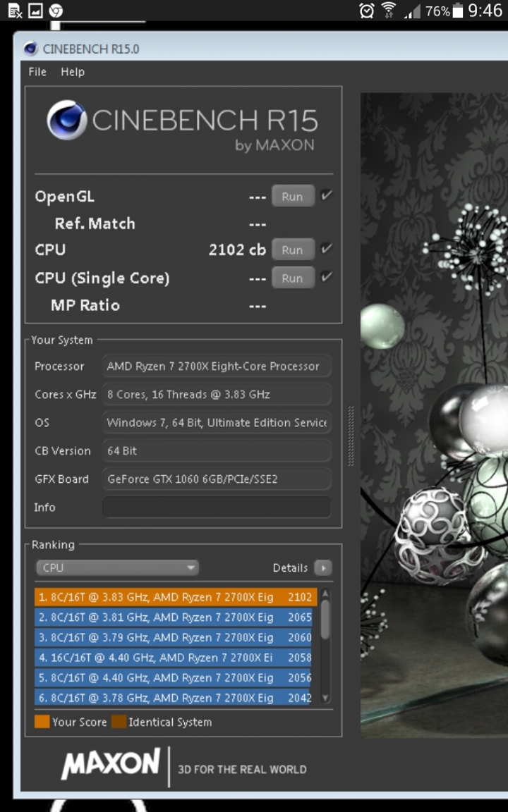
Task: Tap the cellular signal strength icon
Action: click(x=413, y=11)
